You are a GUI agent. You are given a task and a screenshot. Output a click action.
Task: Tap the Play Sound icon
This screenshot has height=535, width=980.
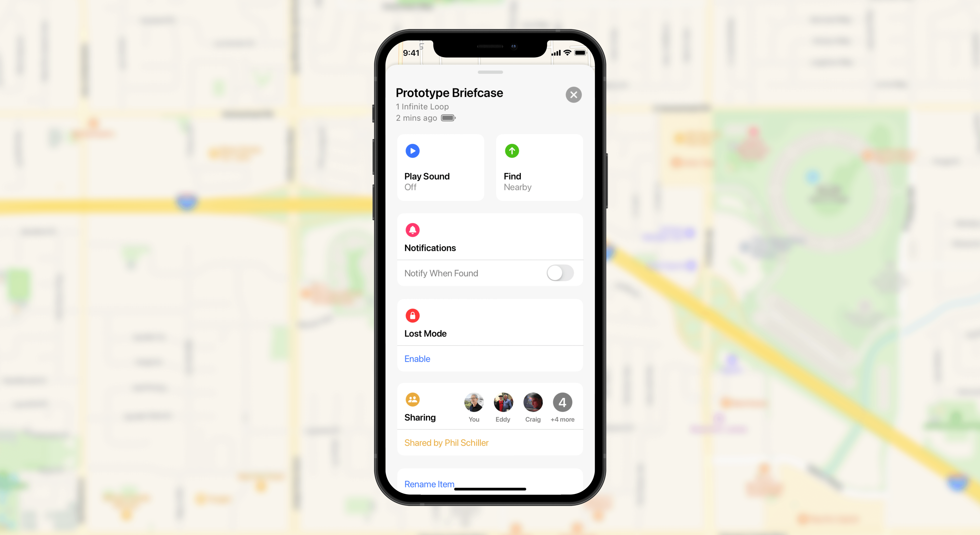[x=413, y=151]
